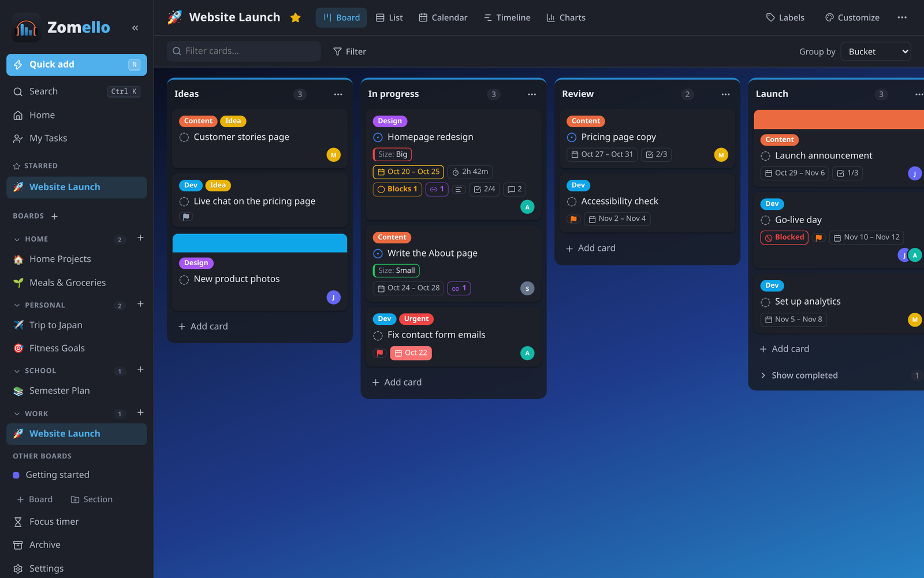Switch to the List view tab

(x=389, y=17)
